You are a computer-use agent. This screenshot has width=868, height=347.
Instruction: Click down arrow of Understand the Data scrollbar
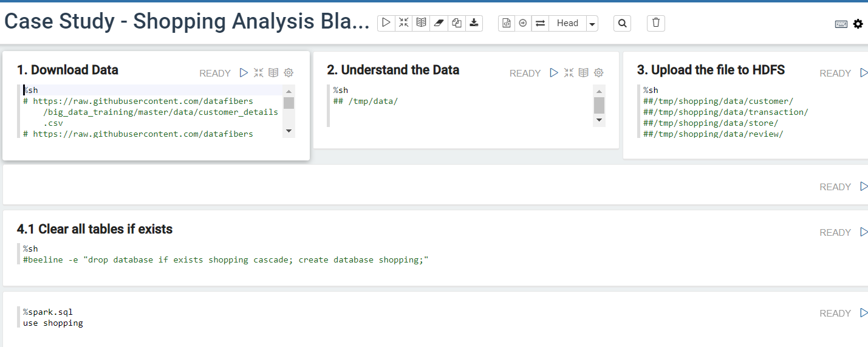click(x=599, y=120)
